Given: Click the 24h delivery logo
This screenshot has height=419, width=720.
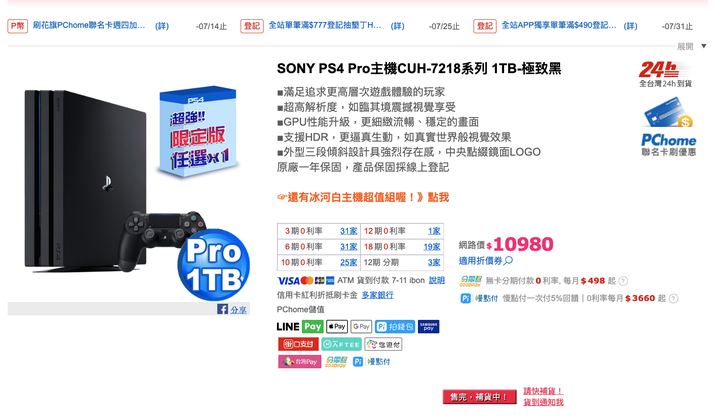Looking at the screenshot, I should [x=665, y=74].
